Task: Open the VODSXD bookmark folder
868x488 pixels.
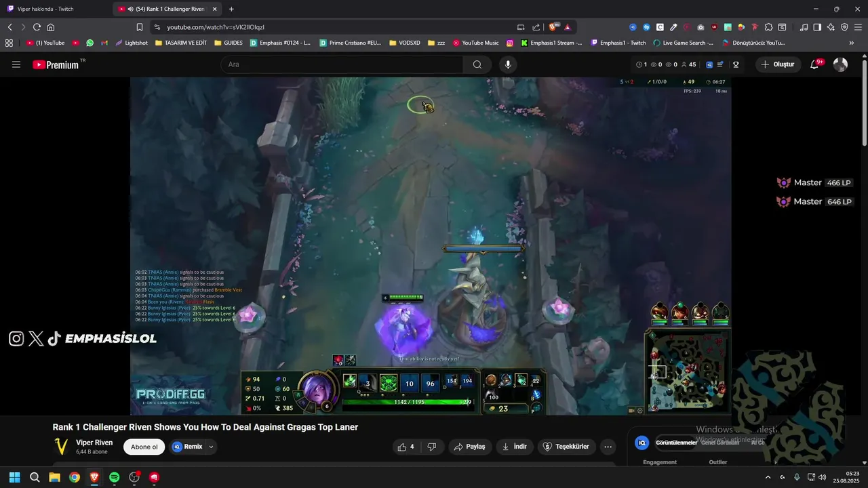Action: coord(405,43)
